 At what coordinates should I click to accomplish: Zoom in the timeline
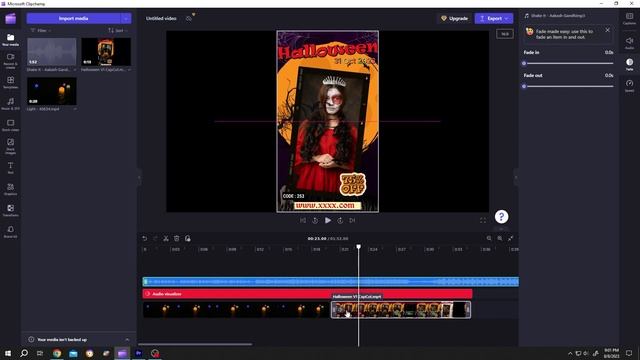pyautogui.click(x=500, y=238)
